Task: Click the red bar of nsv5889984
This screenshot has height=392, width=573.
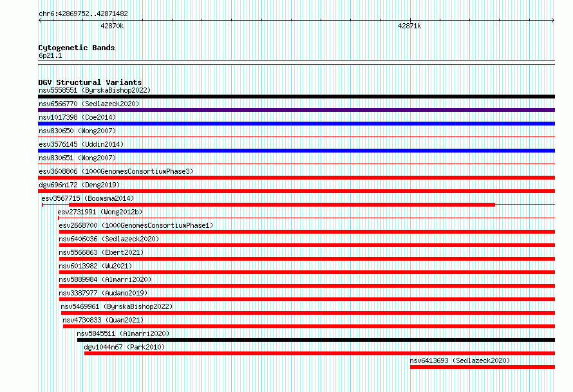Action: click(x=307, y=286)
